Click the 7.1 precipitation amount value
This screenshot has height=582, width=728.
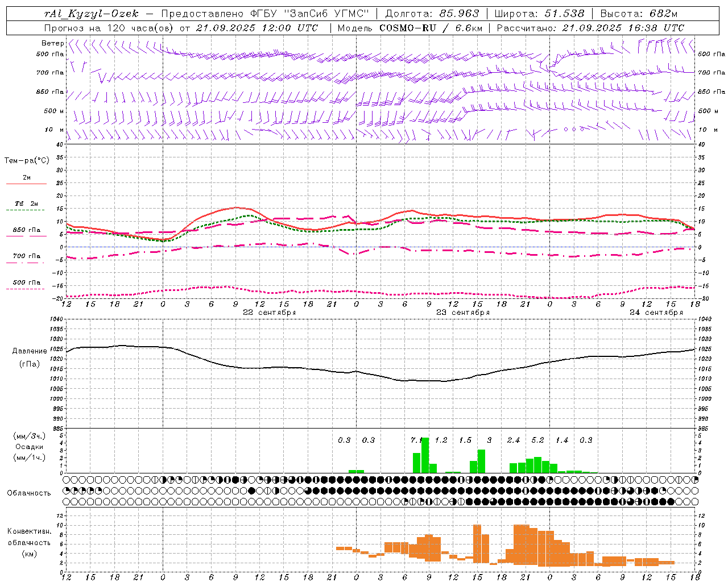tap(416, 440)
